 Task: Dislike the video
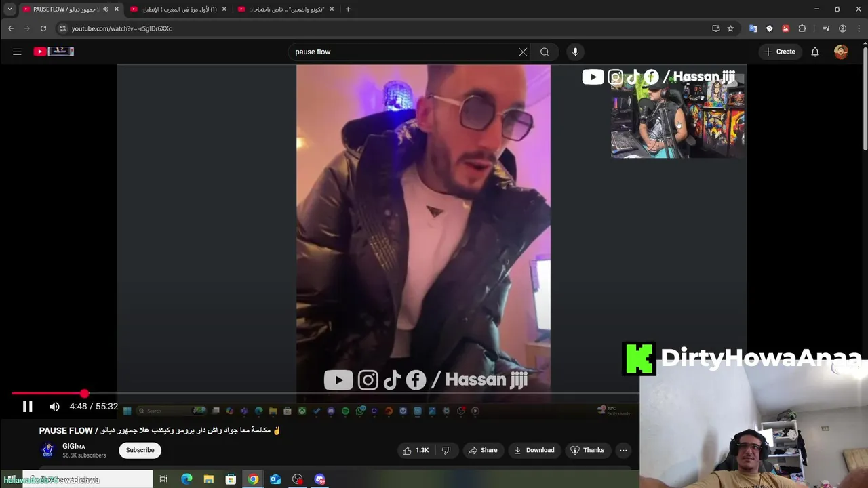pyautogui.click(x=446, y=450)
